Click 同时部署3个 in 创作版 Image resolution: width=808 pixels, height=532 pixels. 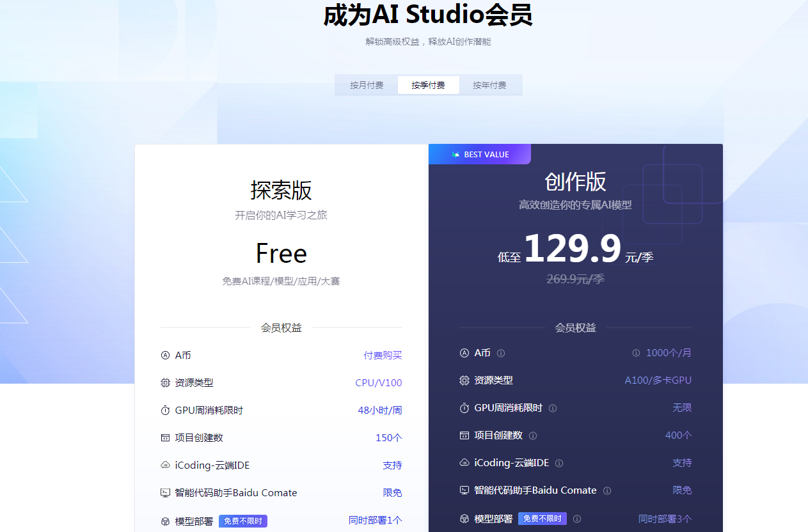[665, 519]
